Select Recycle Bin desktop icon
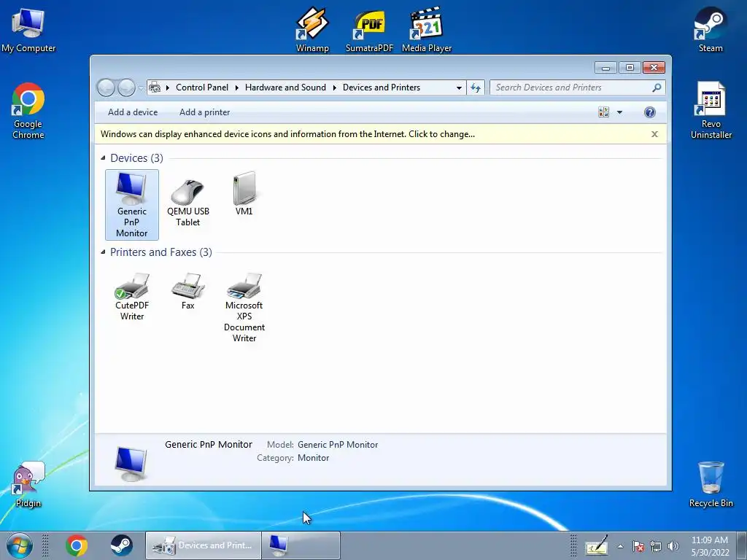This screenshot has width=747, height=560. [x=711, y=484]
